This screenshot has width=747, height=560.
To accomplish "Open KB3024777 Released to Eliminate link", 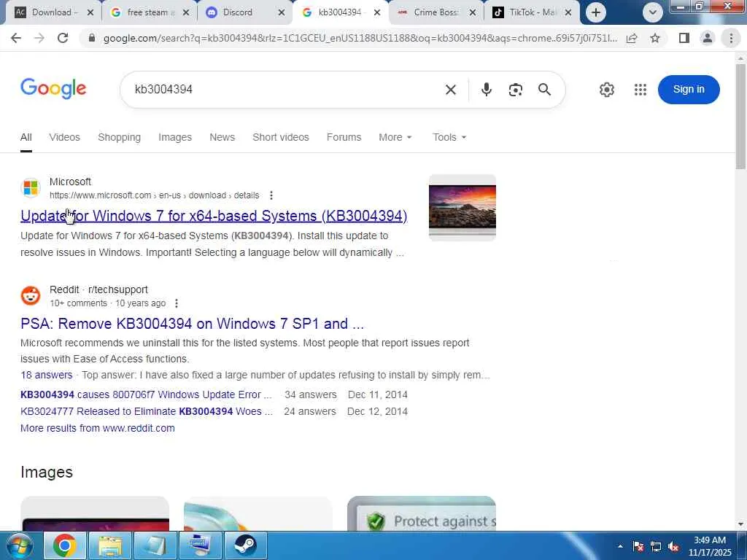I will (146, 411).
